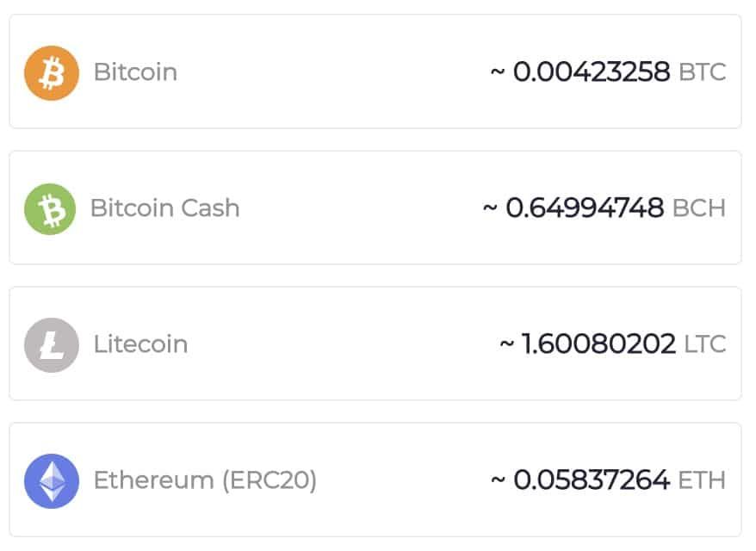Click the tilde before the Bitcoin amount
The image size is (756, 551).
497,73
